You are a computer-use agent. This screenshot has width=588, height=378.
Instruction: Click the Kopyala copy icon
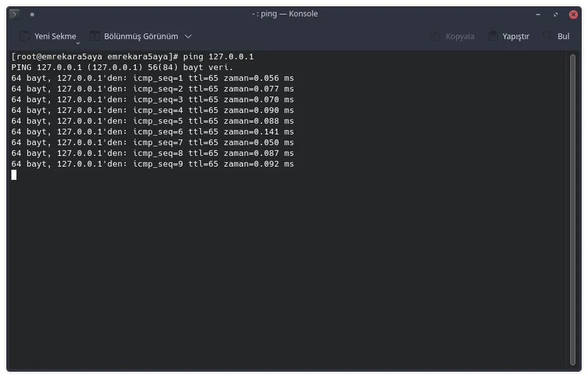click(x=436, y=37)
